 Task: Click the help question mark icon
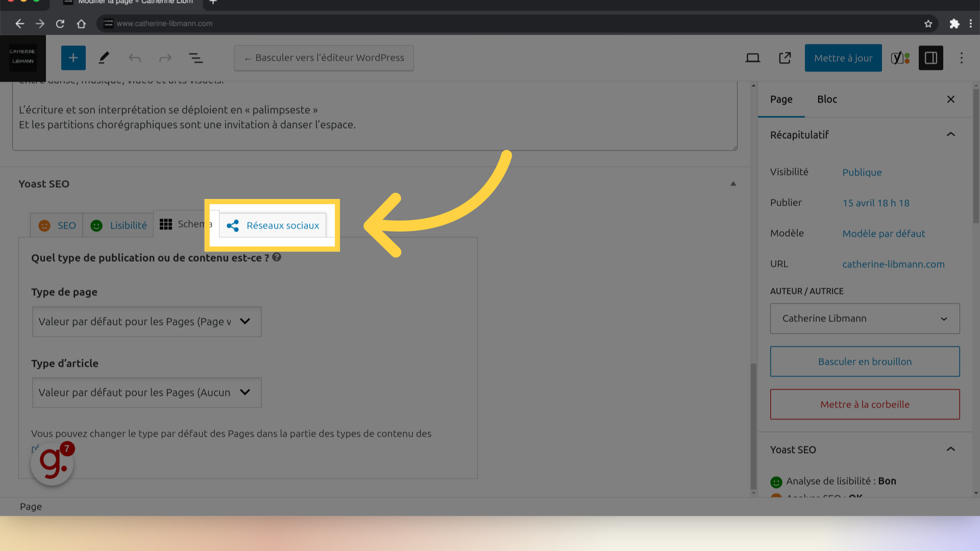[277, 257]
